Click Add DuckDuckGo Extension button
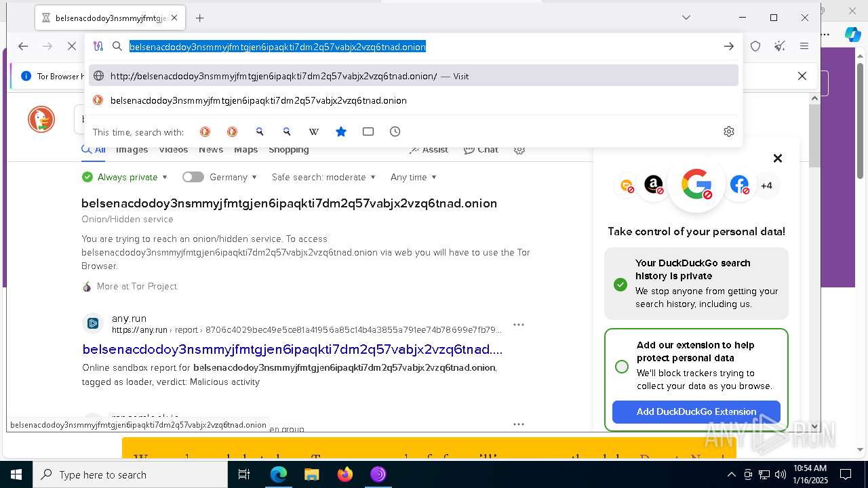 (696, 411)
